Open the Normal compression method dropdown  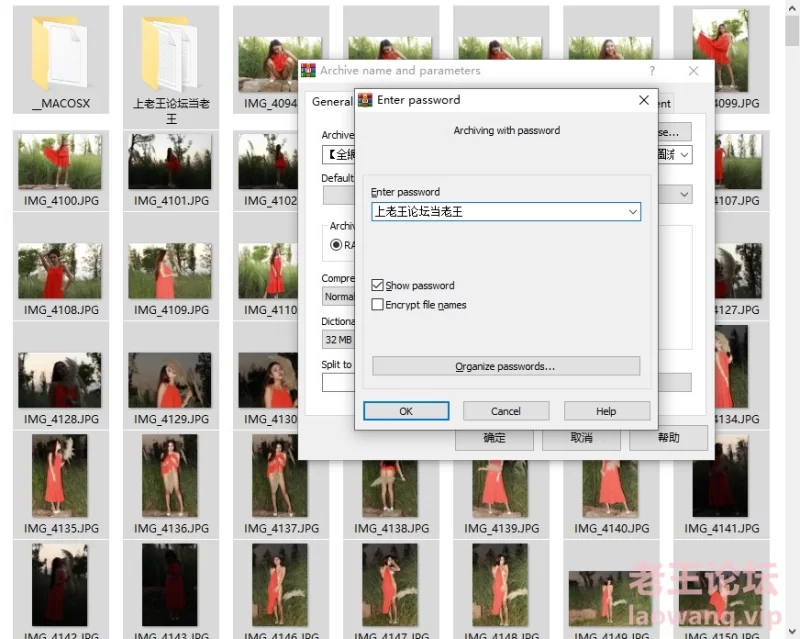[339, 297]
